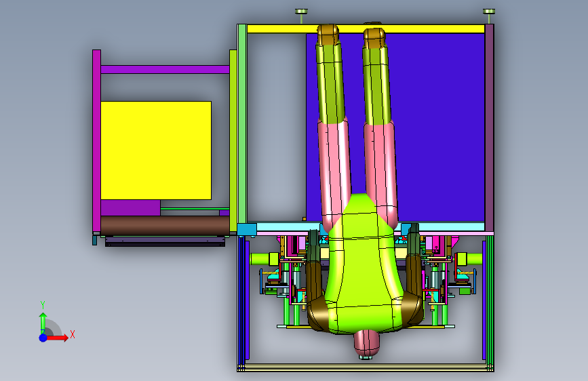The width and height of the screenshot is (588, 381).
Task: Click the red X axis arrow of the triad
Action: click(57, 338)
